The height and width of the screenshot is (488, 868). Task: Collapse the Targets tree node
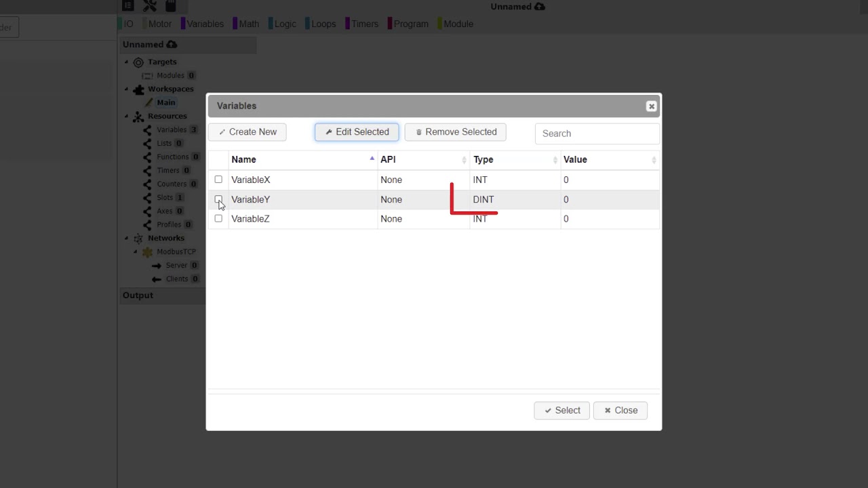tap(126, 62)
